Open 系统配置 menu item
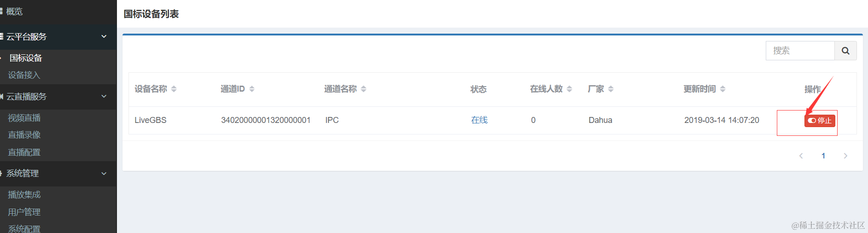This screenshot has width=868, height=233. point(24,229)
